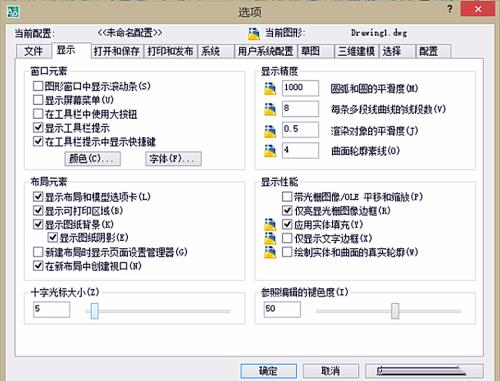Click the 渲染对象的平滑度 field showing 0.5
Viewport: 500px width, 381px height.
coord(300,129)
